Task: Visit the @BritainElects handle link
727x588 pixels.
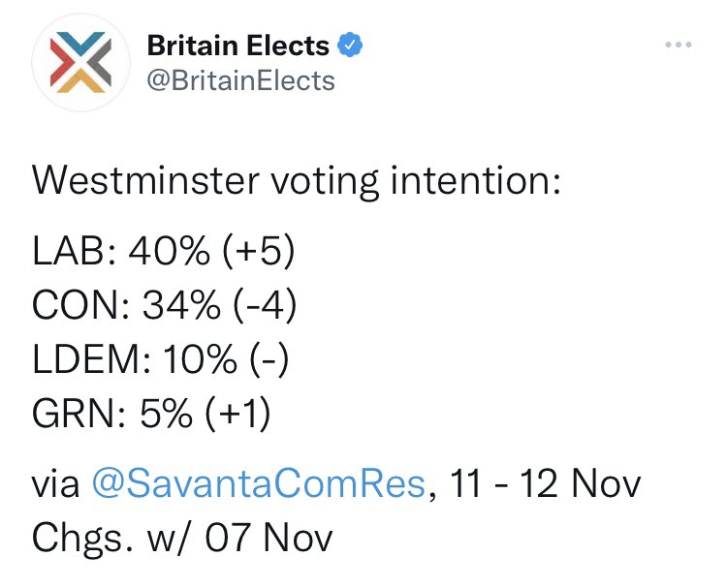Action: click(240, 80)
